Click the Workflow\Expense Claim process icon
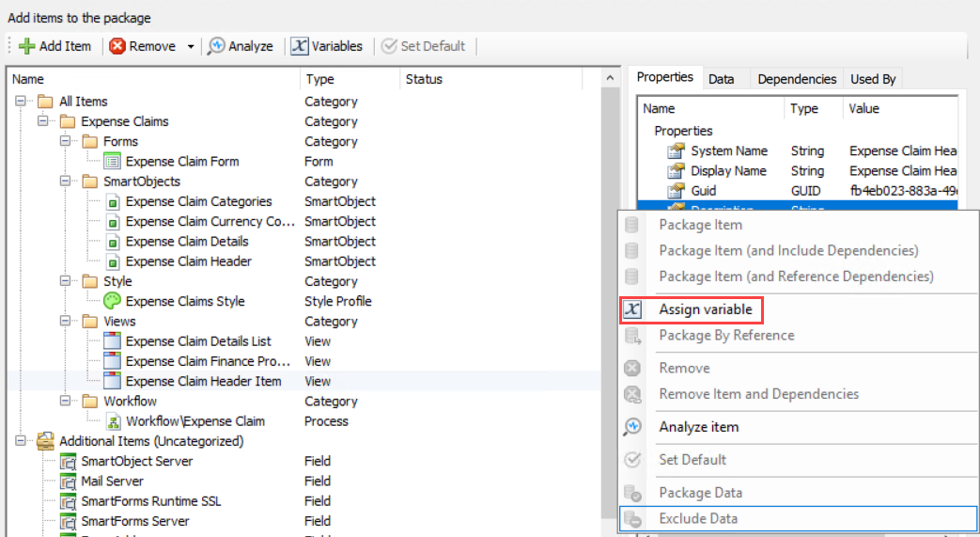The image size is (980, 537). (112, 421)
